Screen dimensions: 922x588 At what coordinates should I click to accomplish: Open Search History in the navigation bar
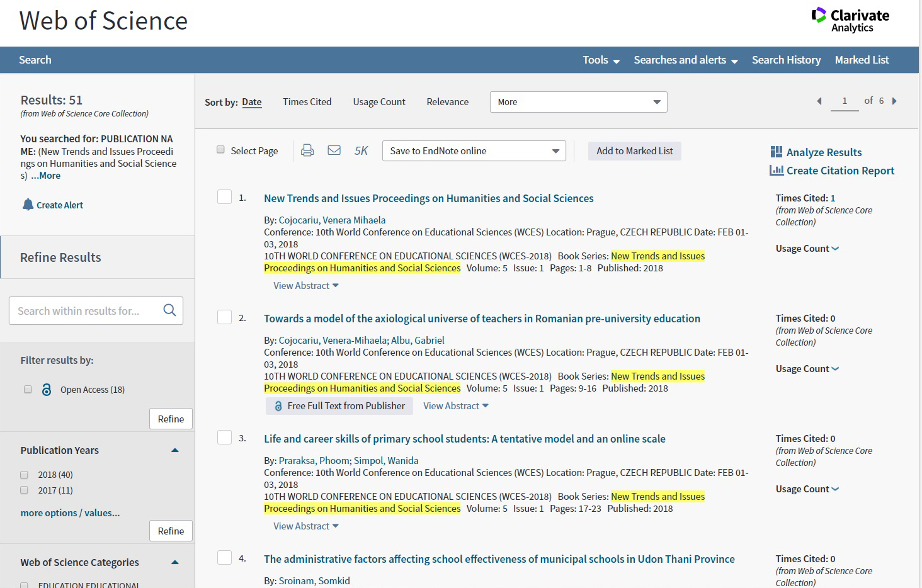point(786,60)
